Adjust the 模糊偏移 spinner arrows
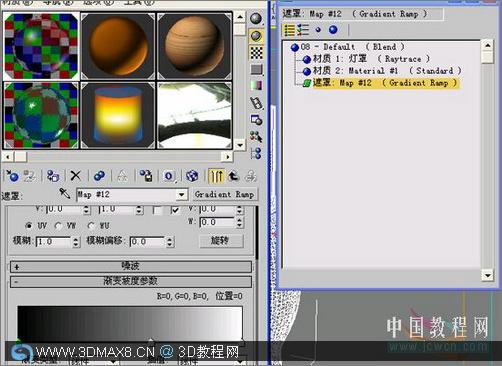502x366 pixels. (x=170, y=242)
